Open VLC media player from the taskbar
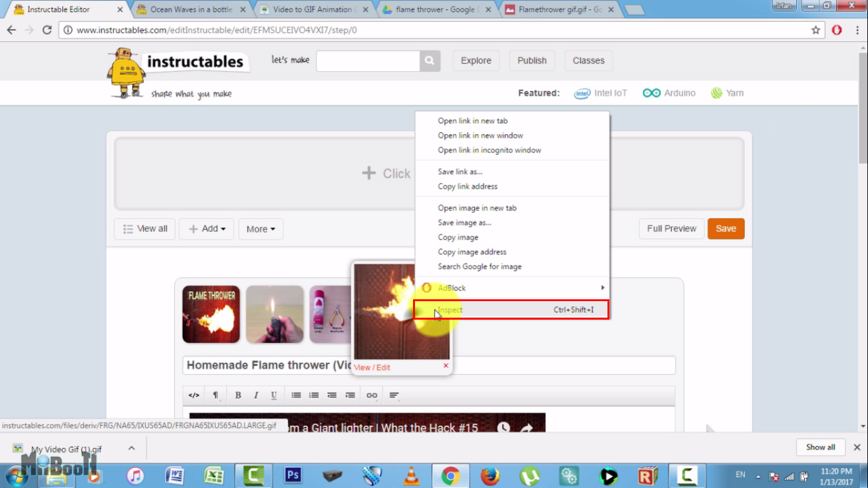Screen dimensions: 868x488 pos(412,475)
